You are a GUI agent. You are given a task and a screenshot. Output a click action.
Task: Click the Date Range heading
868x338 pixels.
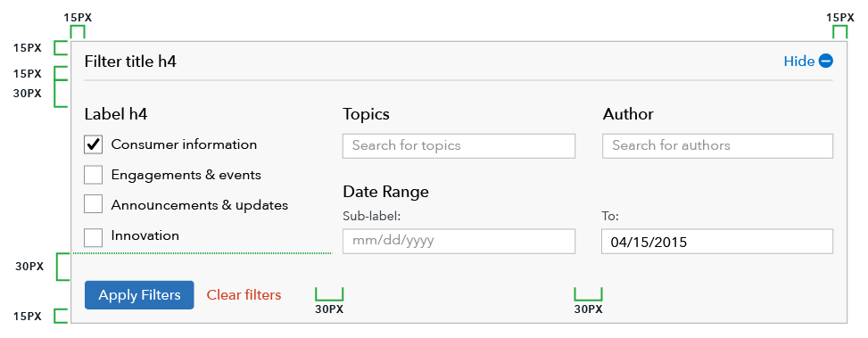tap(386, 192)
